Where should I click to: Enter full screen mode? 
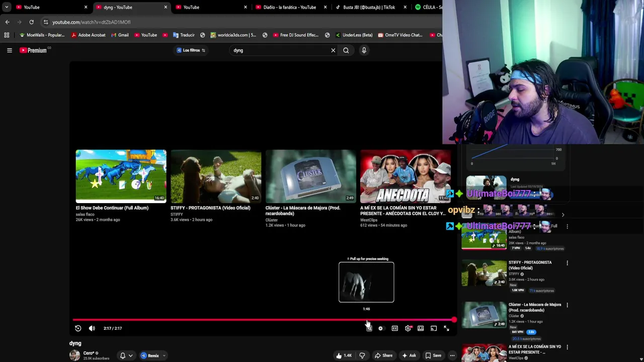tap(446, 328)
